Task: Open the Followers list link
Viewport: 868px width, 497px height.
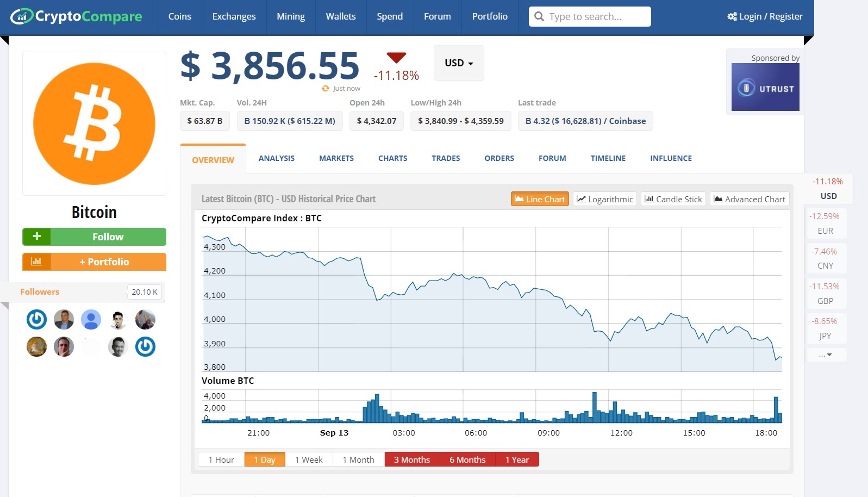Action: [x=40, y=291]
